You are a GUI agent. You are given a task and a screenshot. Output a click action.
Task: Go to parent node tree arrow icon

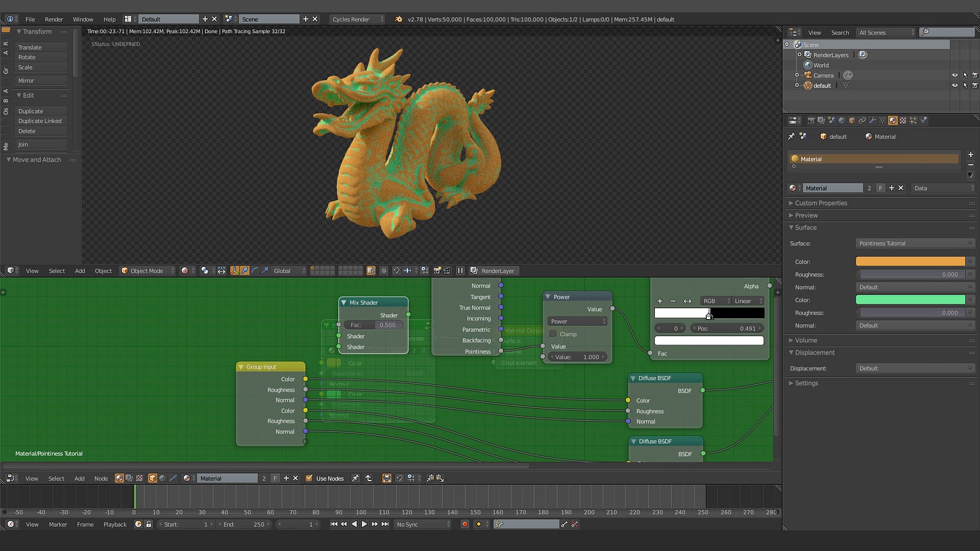(368, 478)
